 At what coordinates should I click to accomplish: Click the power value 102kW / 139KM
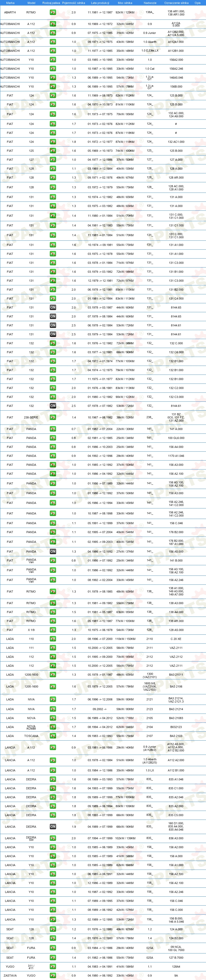coord(125,838)
